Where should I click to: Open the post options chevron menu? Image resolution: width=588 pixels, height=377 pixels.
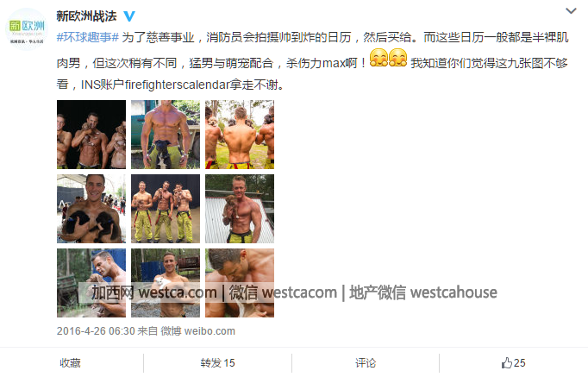click(571, 11)
